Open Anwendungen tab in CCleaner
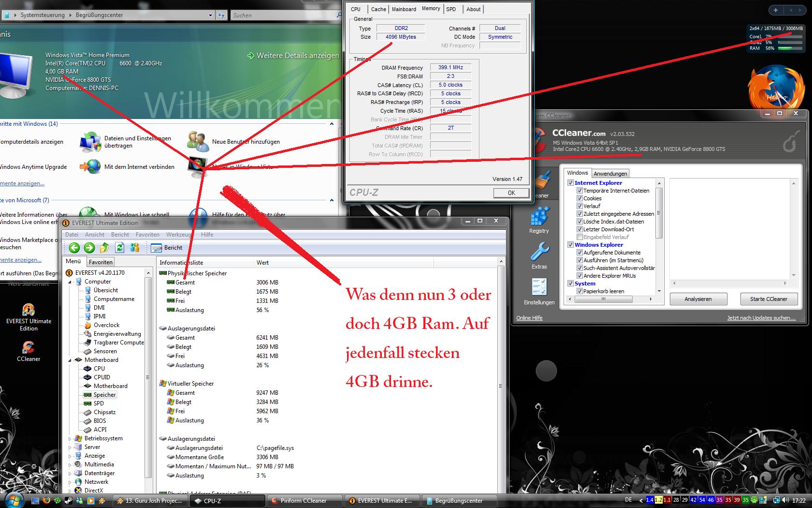 [610, 174]
